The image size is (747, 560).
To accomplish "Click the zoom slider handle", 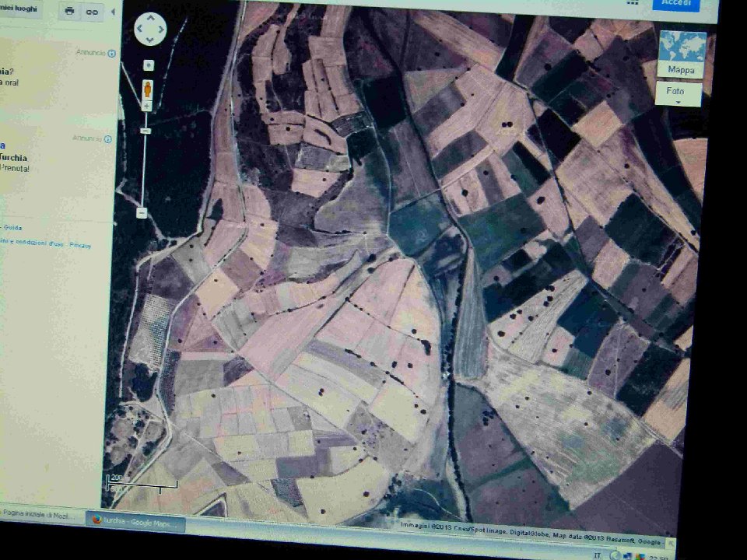I will (145, 131).
